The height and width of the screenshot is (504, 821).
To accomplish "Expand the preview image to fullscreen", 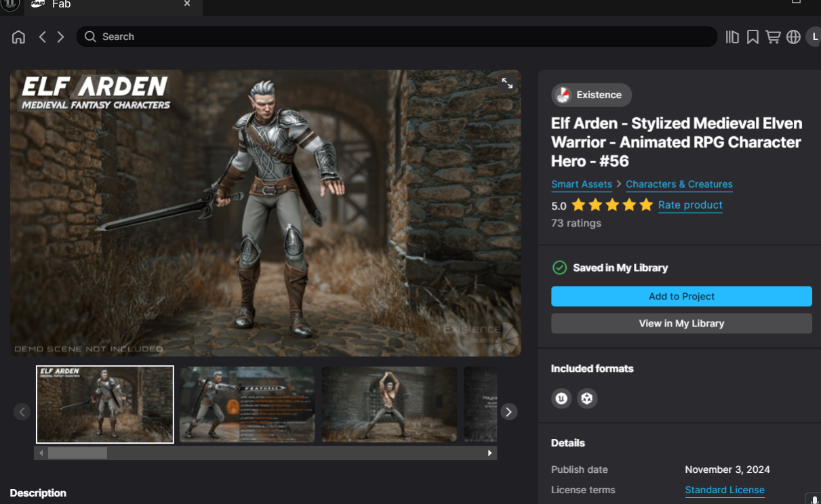I will click(506, 83).
